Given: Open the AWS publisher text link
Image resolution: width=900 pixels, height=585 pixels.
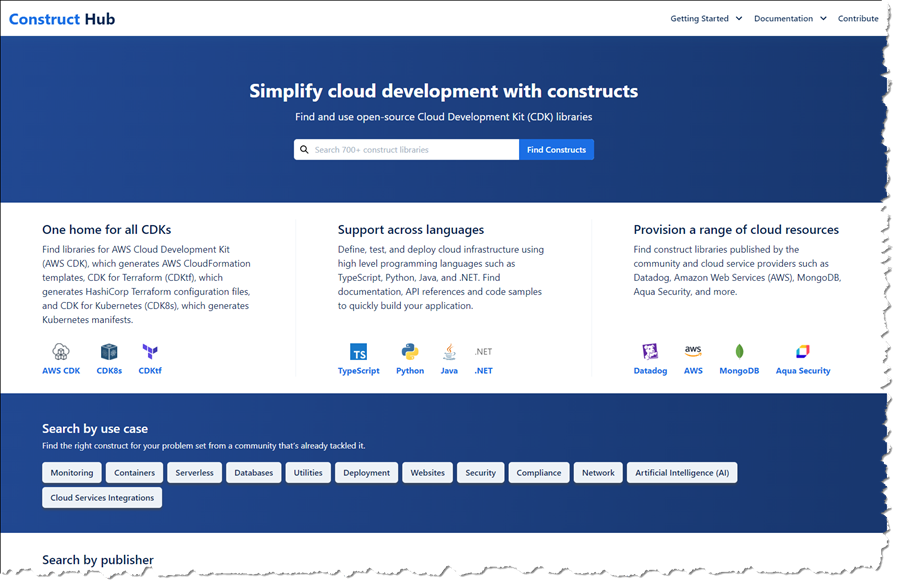Looking at the screenshot, I should pyautogui.click(x=693, y=371).
